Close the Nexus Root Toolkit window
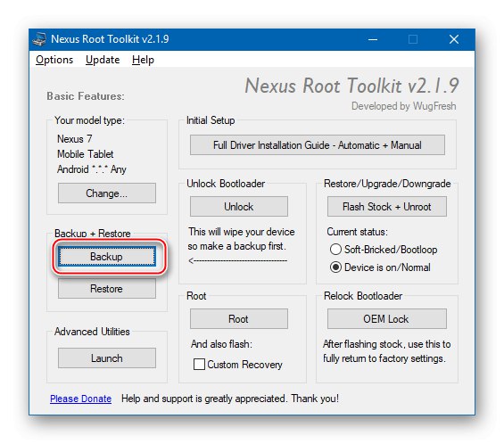This screenshot has height=444, width=504. point(454,39)
